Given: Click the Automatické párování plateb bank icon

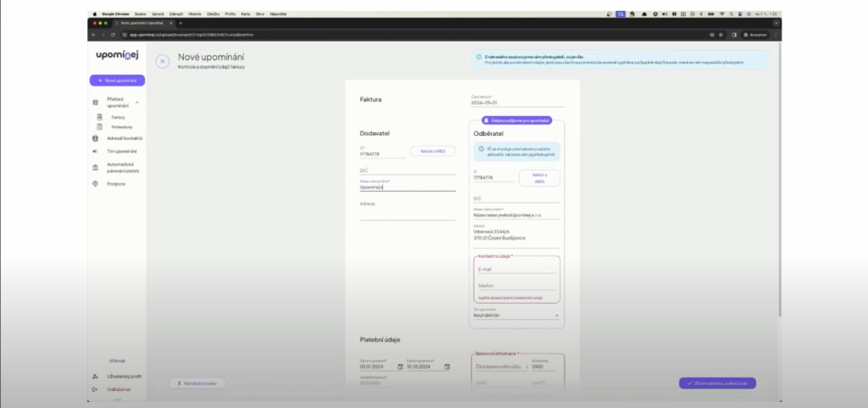Looking at the screenshot, I should 95,168.
